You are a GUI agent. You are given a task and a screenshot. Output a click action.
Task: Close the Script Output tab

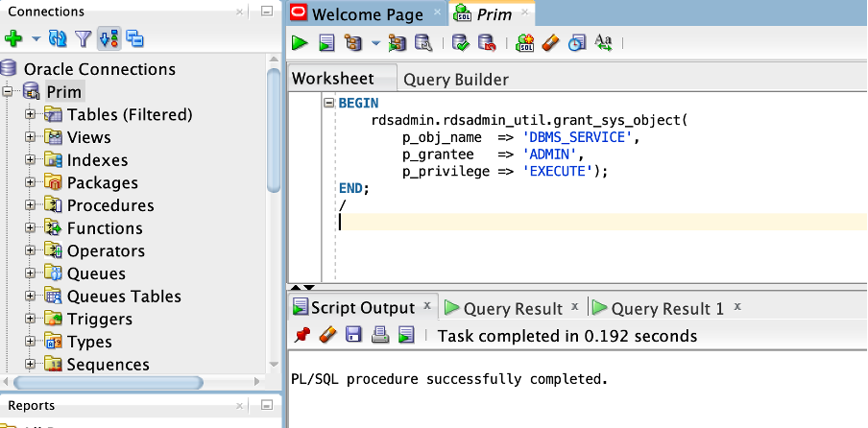tap(427, 305)
